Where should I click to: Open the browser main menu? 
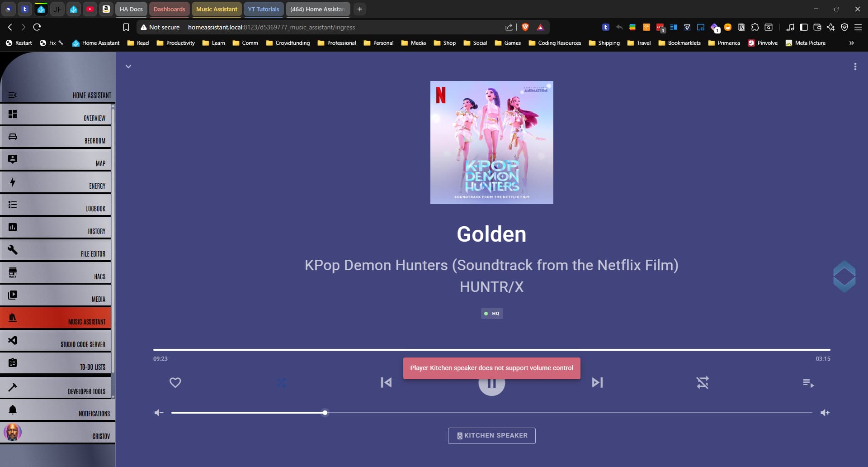point(858,27)
